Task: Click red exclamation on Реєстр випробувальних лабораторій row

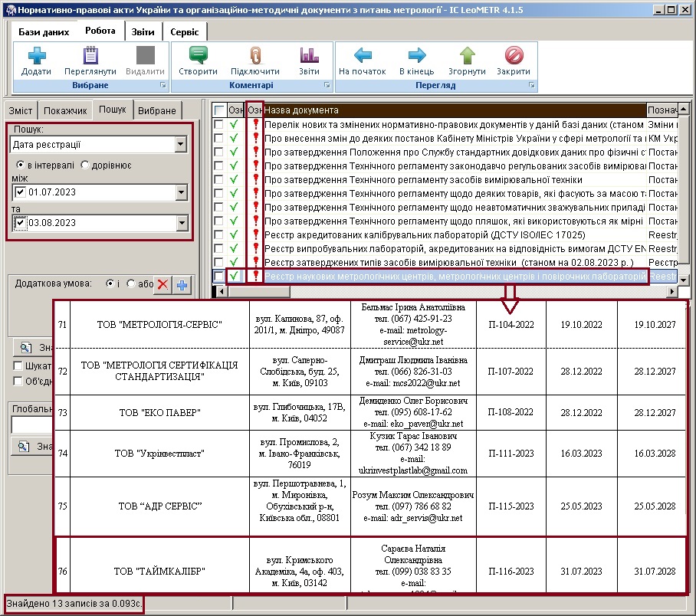Action: (255, 248)
